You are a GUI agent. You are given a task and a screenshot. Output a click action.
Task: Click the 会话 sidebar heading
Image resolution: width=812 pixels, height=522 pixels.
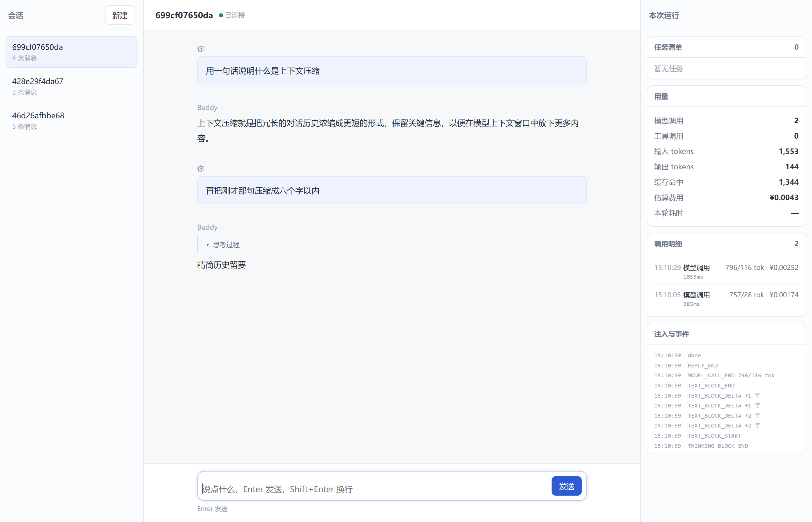pyautogui.click(x=16, y=15)
